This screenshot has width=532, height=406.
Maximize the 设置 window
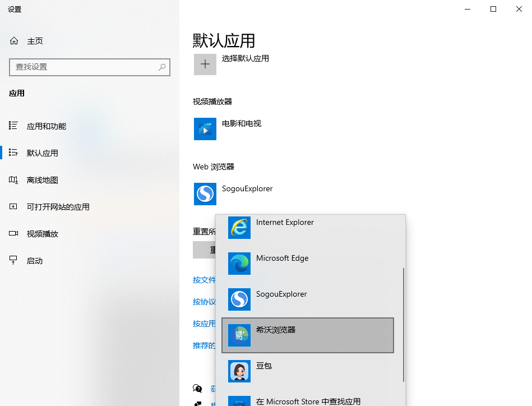[x=493, y=9]
